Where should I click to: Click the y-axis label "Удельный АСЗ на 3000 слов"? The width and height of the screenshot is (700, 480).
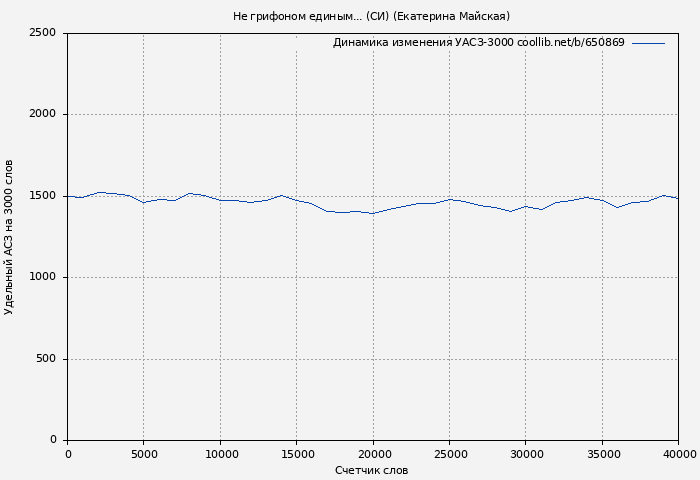[9, 237]
